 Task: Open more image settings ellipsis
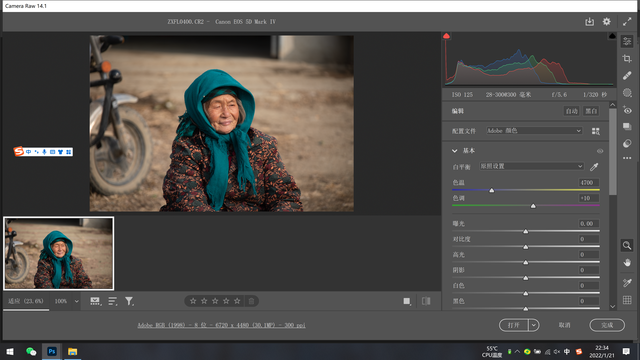pos(627,158)
